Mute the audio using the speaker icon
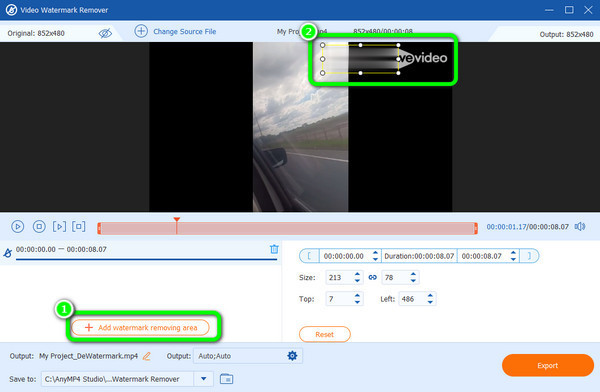This screenshot has height=392, width=600. [580, 227]
